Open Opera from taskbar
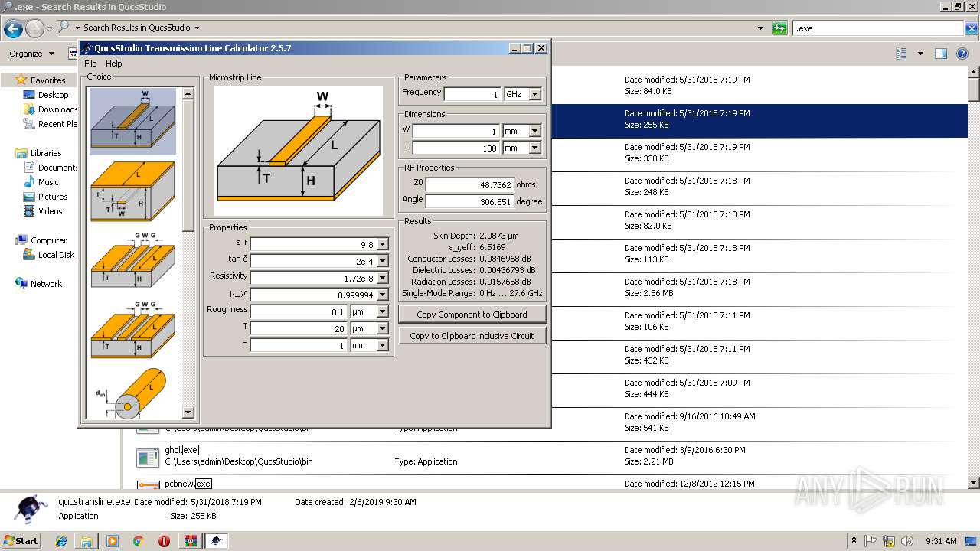The width and height of the screenshot is (980, 551). tap(164, 541)
